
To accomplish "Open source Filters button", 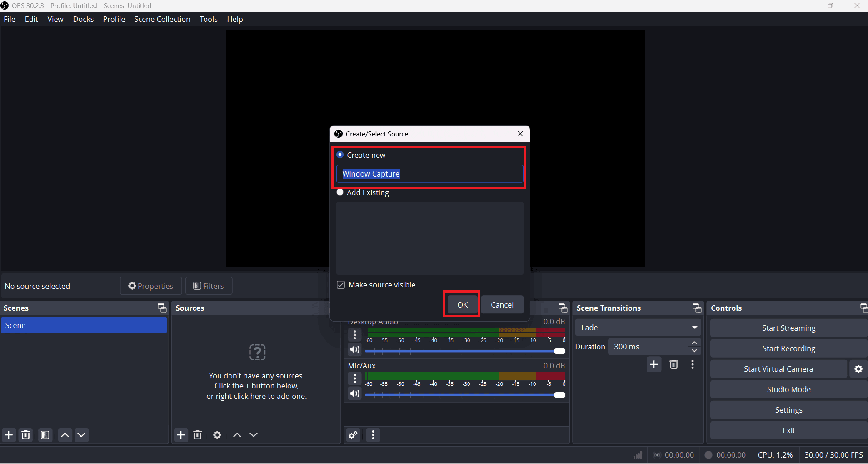I will pyautogui.click(x=209, y=286).
